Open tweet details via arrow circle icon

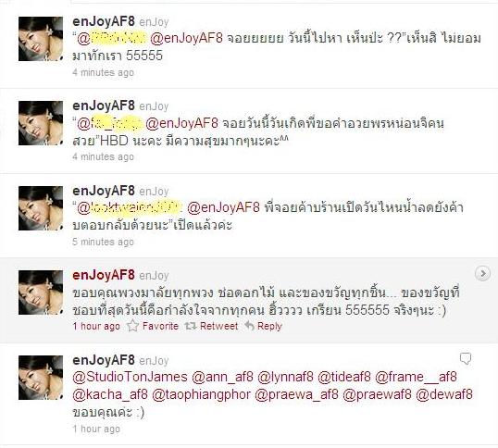point(482,274)
